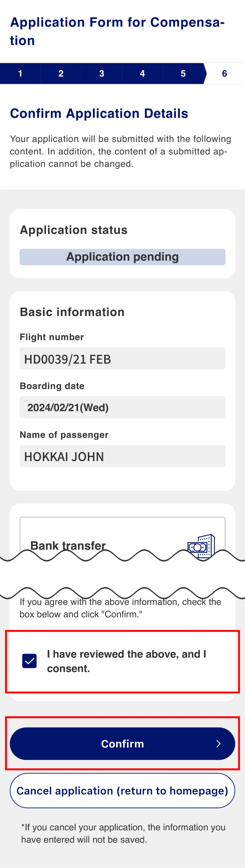Screen dimensions: 245x868
Task: Submit the application with the Confirm button
Action: pos(123,743)
